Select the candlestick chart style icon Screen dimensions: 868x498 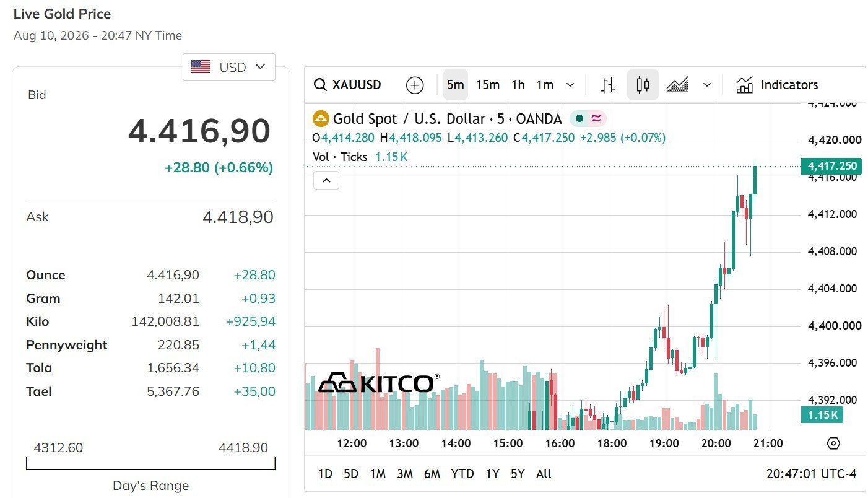click(x=643, y=85)
